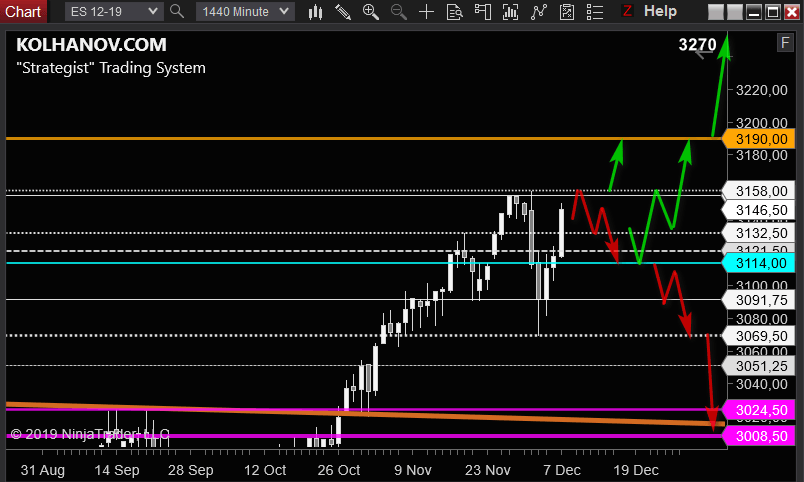Open the data box icon
This screenshot has height=482, width=804.
coord(454,12)
